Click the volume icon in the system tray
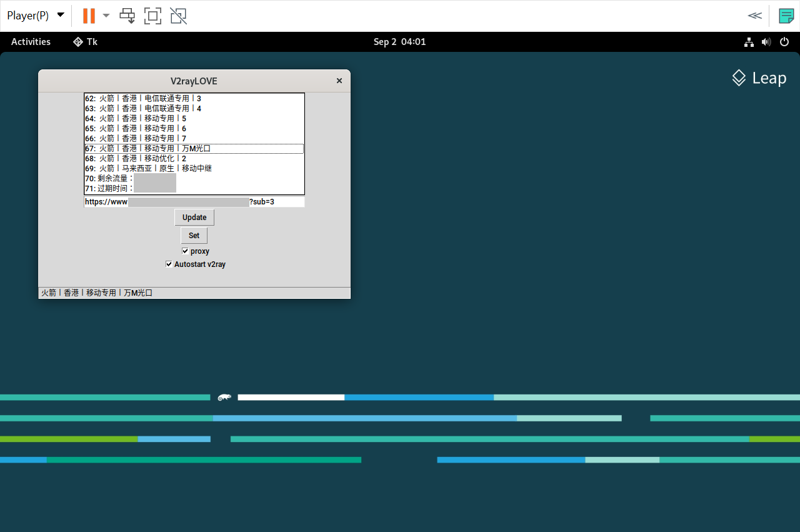The width and height of the screenshot is (800, 532). (x=766, y=42)
